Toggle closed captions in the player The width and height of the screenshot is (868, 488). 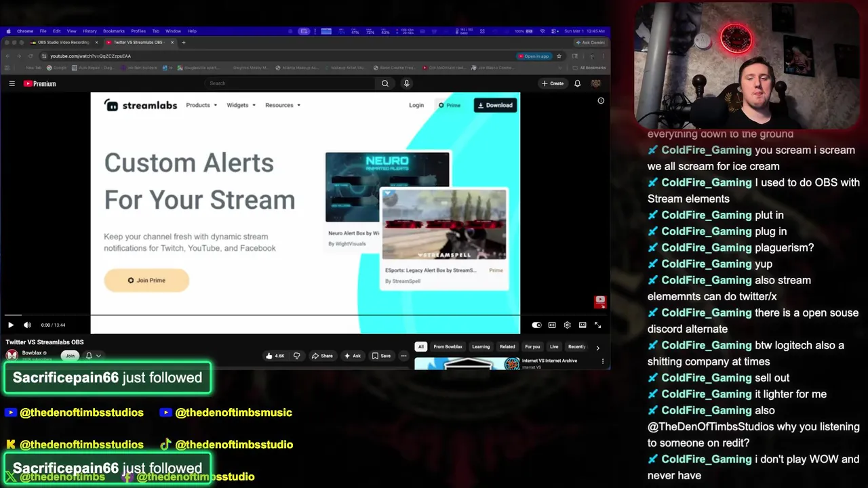point(552,325)
